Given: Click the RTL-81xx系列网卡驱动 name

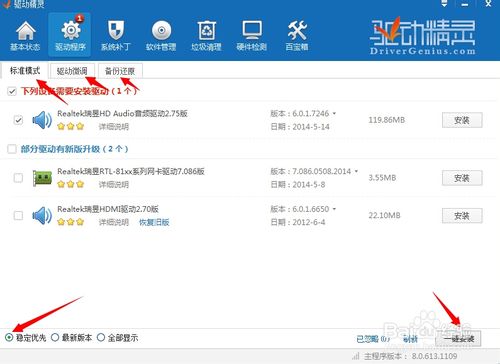Looking at the screenshot, I should (131, 171).
